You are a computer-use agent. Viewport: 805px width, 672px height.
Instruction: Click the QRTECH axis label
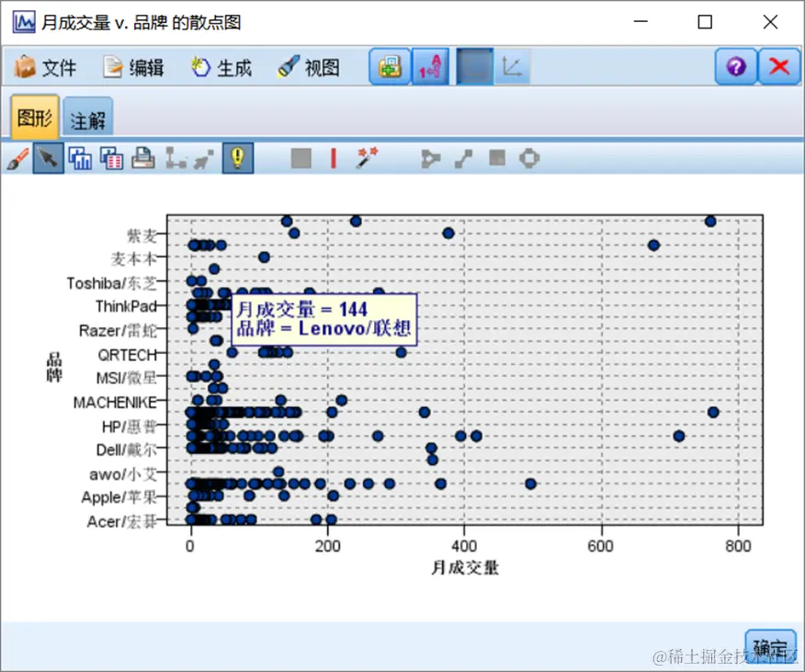[x=128, y=355]
